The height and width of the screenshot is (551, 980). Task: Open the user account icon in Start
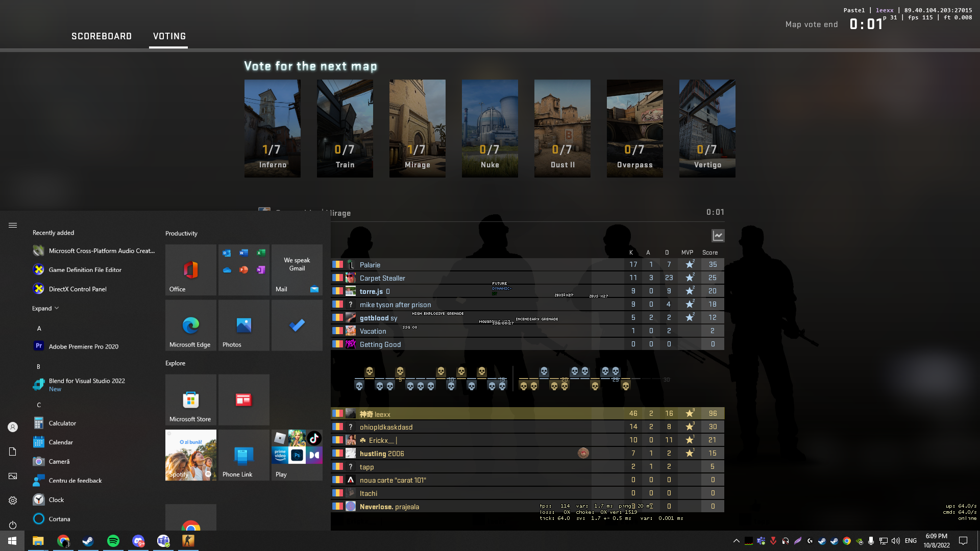click(13, 427)
